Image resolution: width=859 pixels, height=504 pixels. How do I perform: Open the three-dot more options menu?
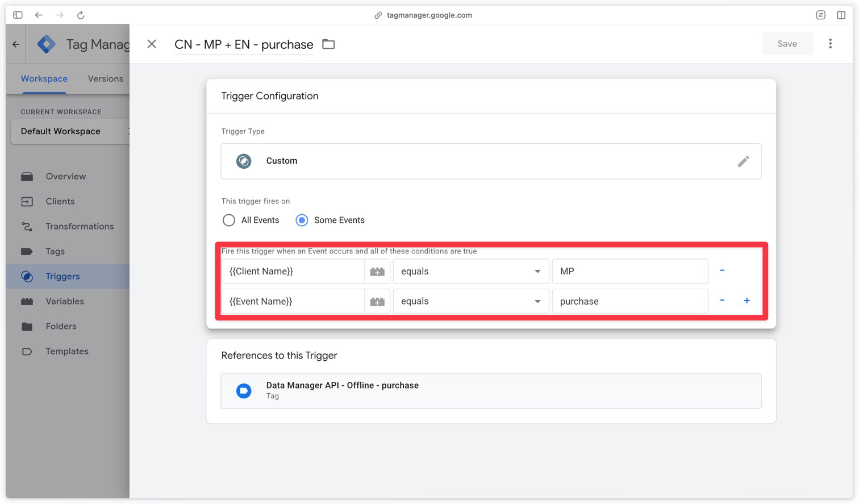[x=830, y=44]
